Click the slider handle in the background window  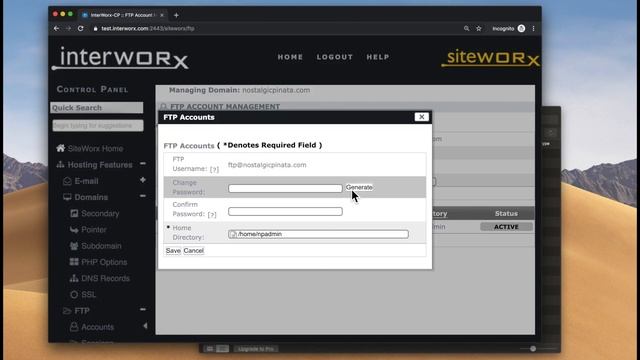click(x=533, y=349)
